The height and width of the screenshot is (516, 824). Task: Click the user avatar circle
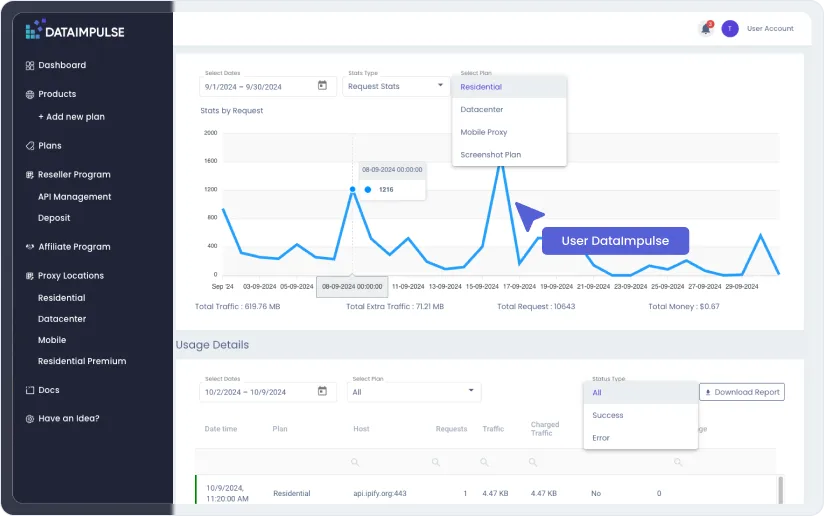(x=729, y=28)
